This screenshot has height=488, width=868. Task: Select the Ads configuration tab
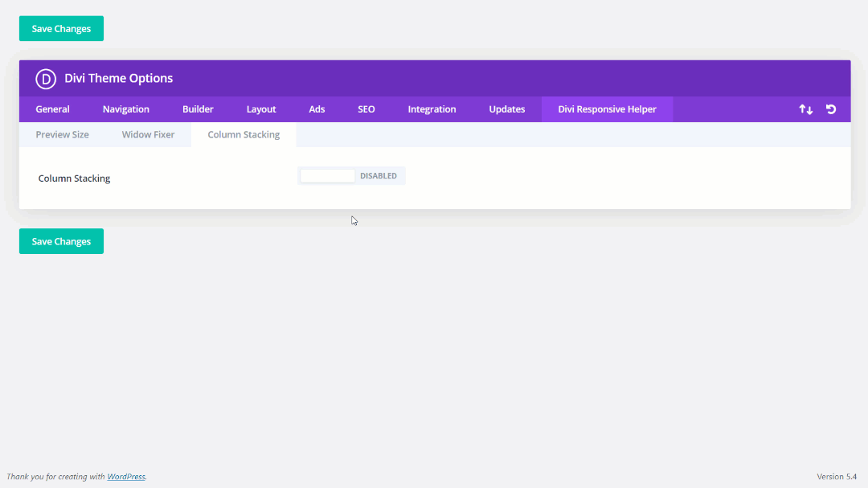[x=316, y=109]
